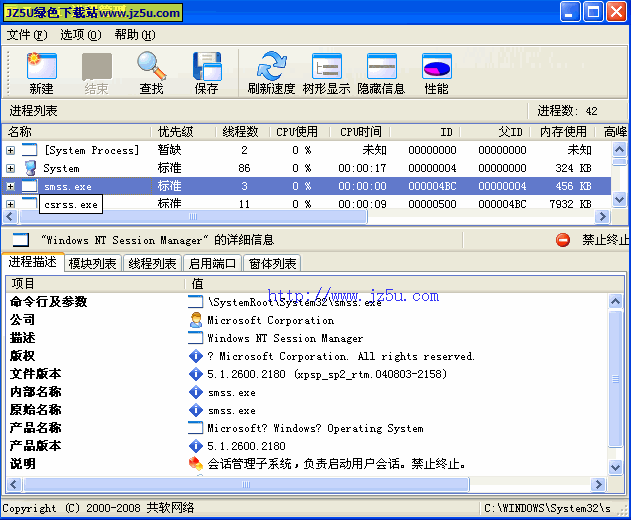Switch to the 模块列表 tab
Screen dimensions: 631x520
click(93, 264)
